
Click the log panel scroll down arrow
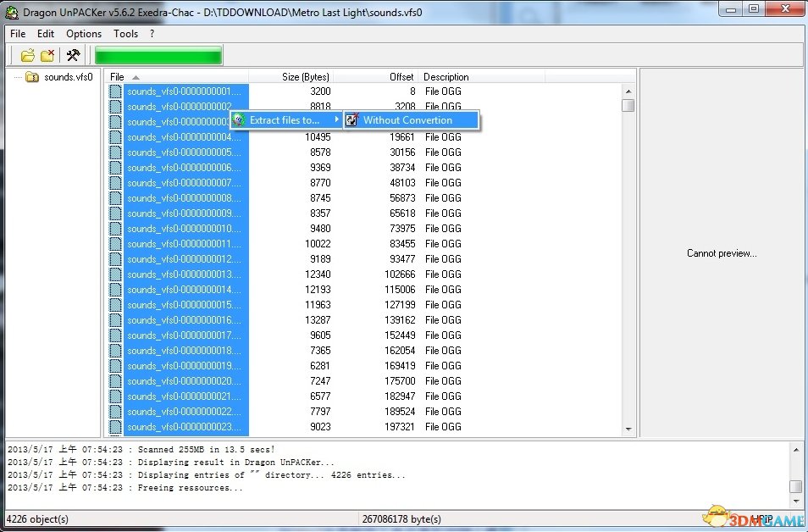click(796, 501)
